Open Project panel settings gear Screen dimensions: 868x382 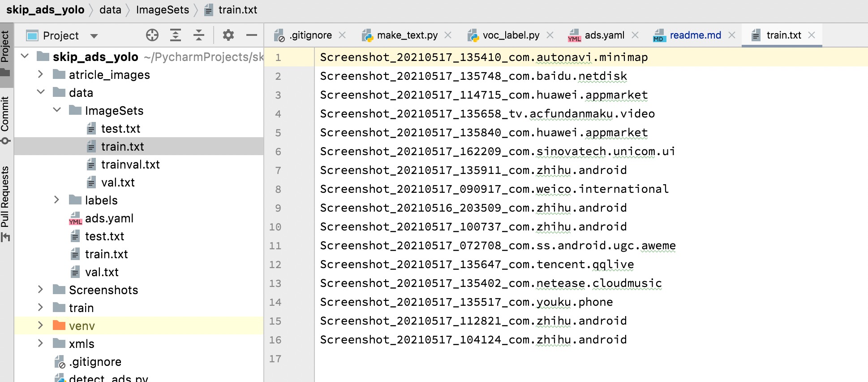228,35
